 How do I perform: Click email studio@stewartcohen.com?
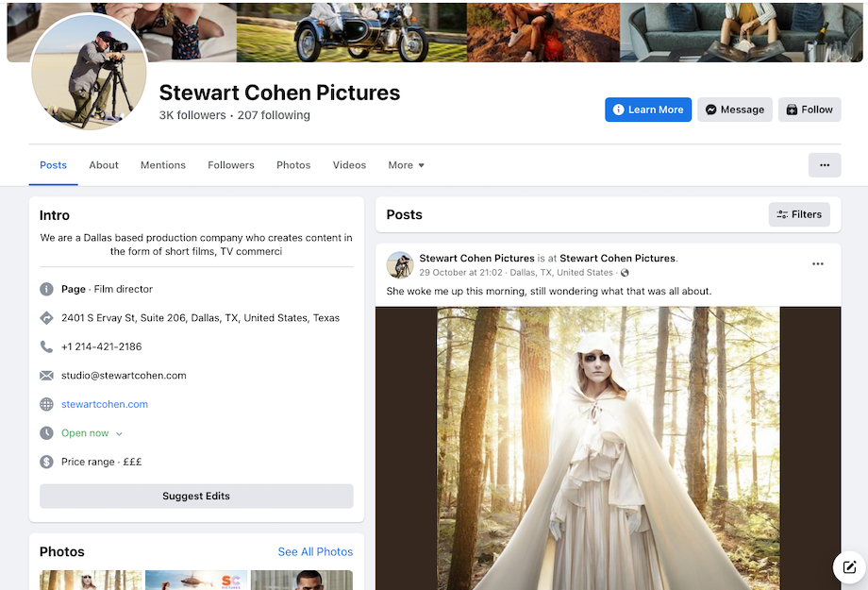point(124,376)
